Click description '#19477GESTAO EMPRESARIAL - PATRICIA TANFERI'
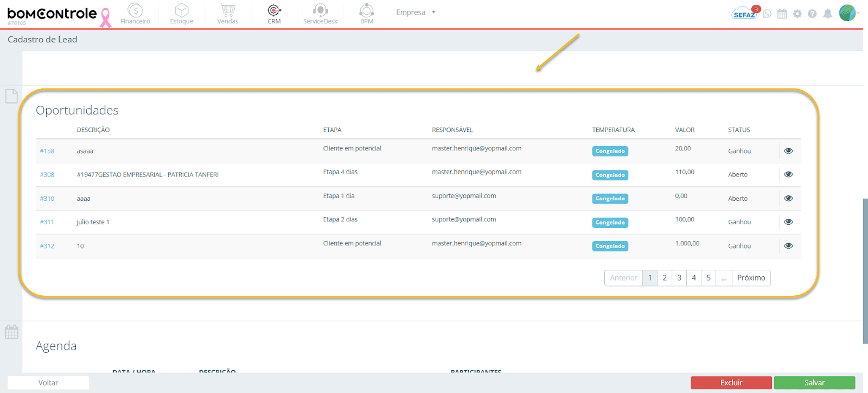This screenshot has width=868, height=393. coord(148,175)
